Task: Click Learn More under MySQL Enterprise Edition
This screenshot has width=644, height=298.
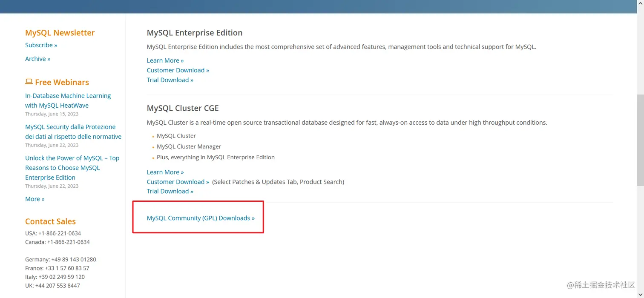Action: click(x=165, y=60)
